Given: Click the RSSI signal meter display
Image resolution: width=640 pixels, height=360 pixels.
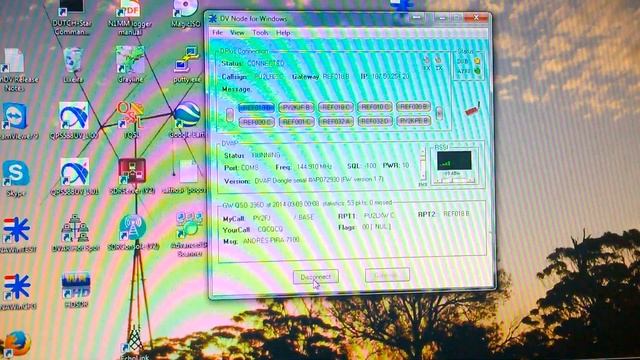Looking at the screenshot, I should pyautogui.click(x=454, y=160).
